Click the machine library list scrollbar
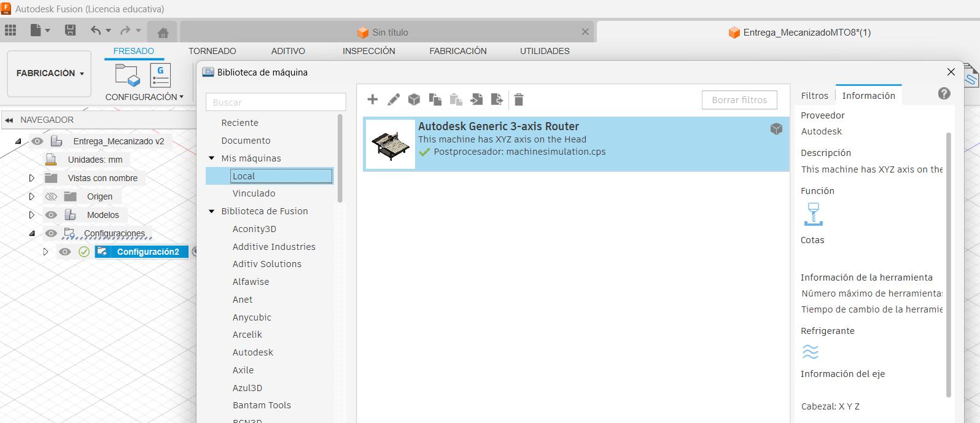The width and height of the screenshot is (980, 423). point(340,158)
